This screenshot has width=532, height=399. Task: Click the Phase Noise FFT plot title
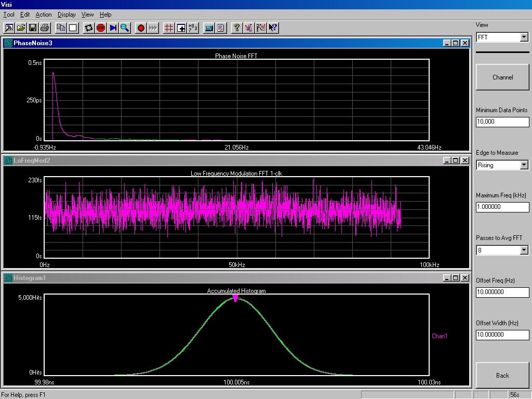[x=236, y=56]
